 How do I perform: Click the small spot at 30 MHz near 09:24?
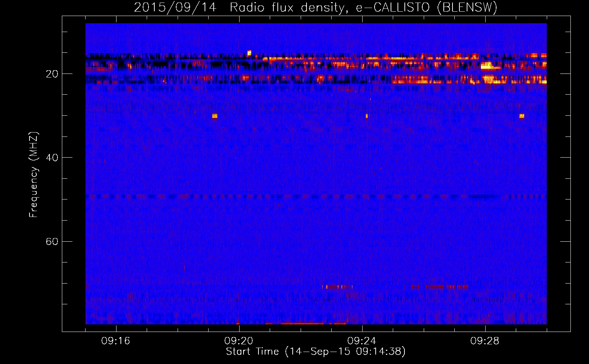click(x=367, y=116)
